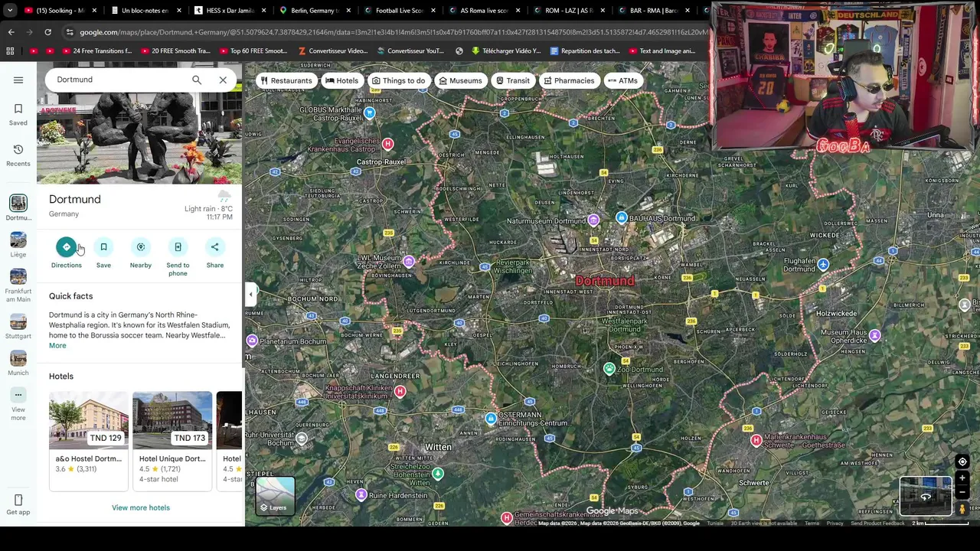Click the BAUHAUS Dortmund map pin

[x=622, y=219]
